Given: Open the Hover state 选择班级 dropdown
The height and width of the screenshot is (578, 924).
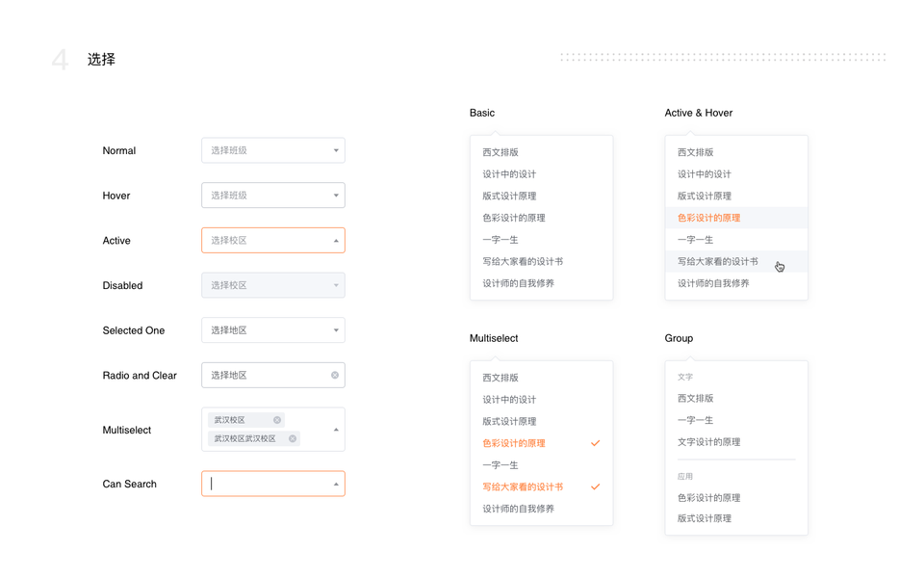Looking at the screenshot, I should pyautogui.click(x=272, y=196).
